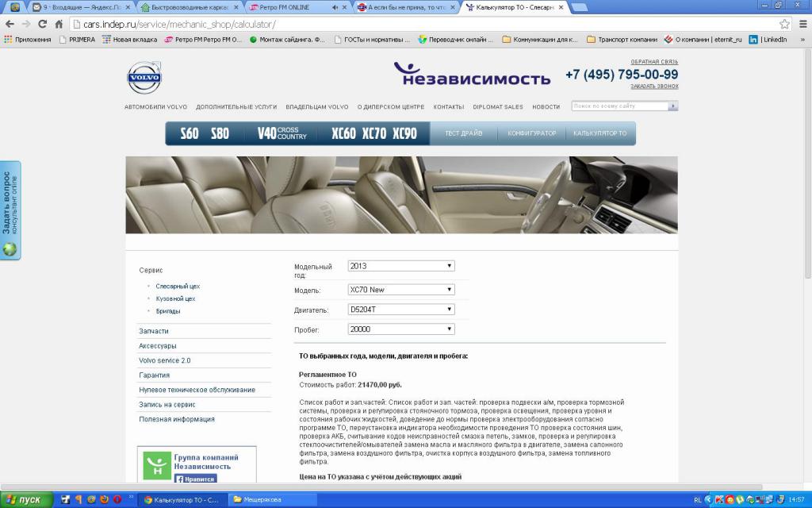This screenshot has height=508, width=812.
Task: Click the КОНФИГУРАТОР button
Action: point(532,133)
